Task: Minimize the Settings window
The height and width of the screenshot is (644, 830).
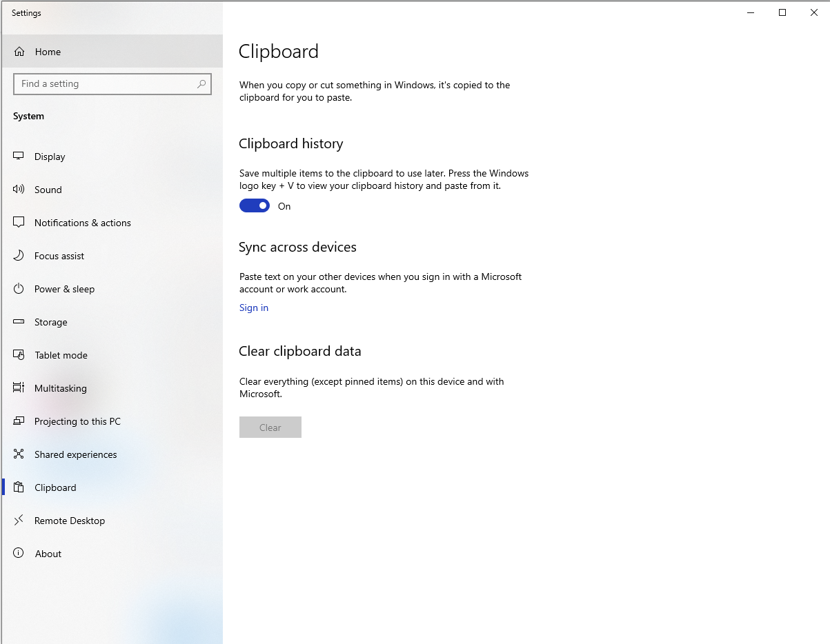Action: [x=751, y=12]
